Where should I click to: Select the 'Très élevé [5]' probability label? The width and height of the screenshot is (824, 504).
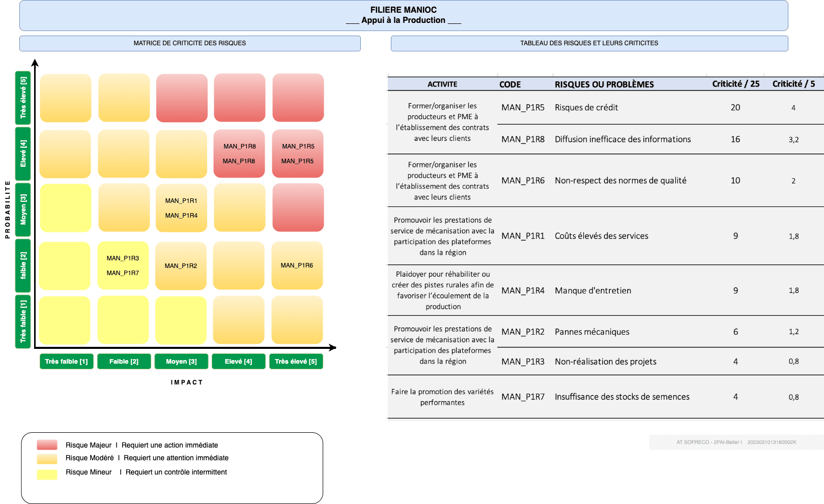pos(23,98)
